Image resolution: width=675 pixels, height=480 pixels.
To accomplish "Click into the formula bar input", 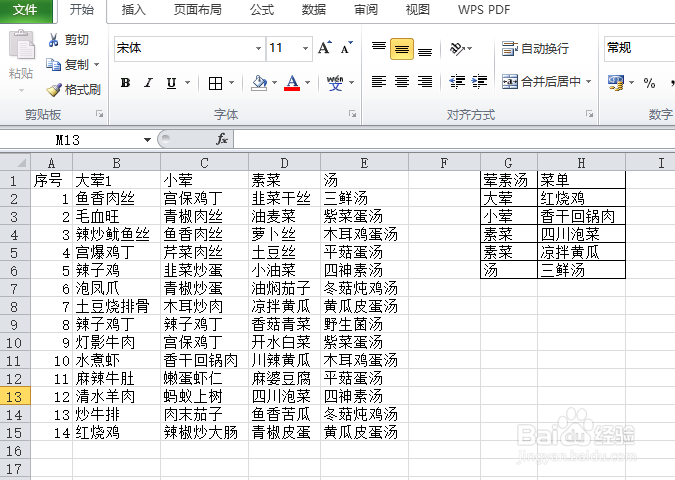I will click(x=454, y=139).
